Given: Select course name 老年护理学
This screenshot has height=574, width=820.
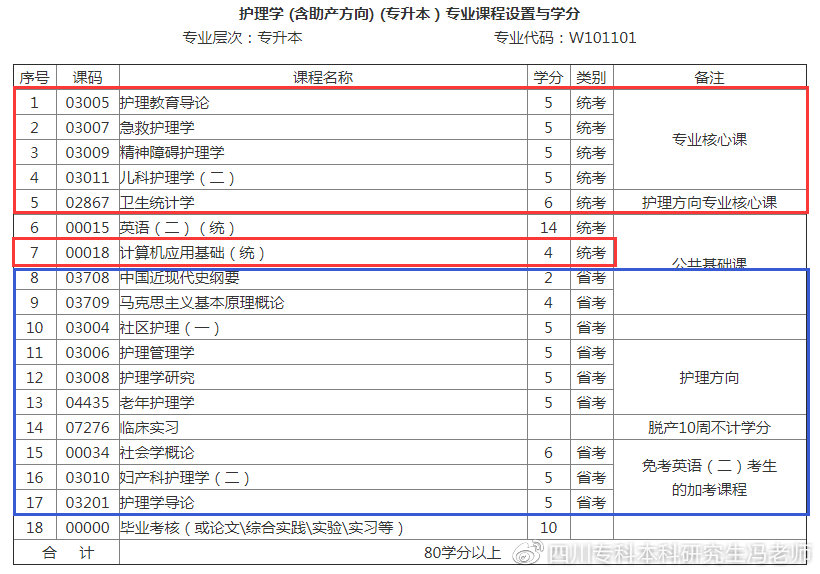Looking at the screenshot, I should tap(157, 403).
